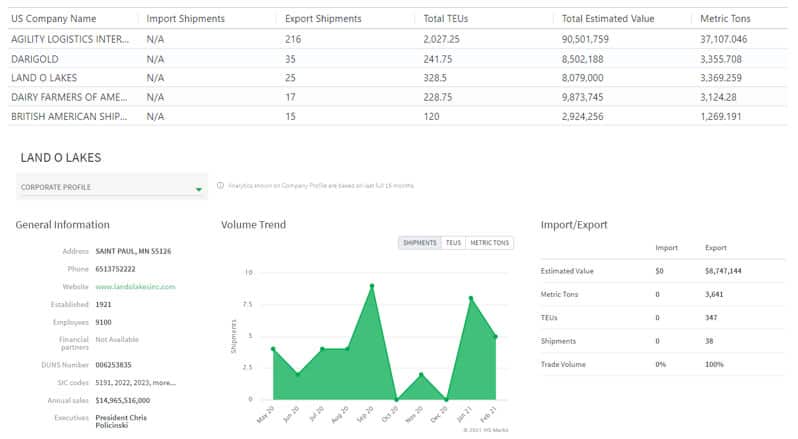Sort by Import Shipments column header
Viewport: 798px width, 439px height.
click(185, 19)
